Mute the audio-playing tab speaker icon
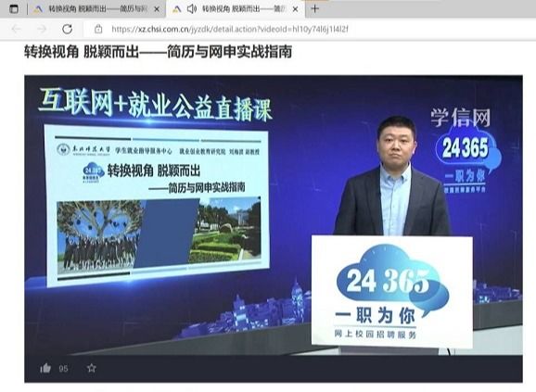536x392 pixels. tap(192, 9)
